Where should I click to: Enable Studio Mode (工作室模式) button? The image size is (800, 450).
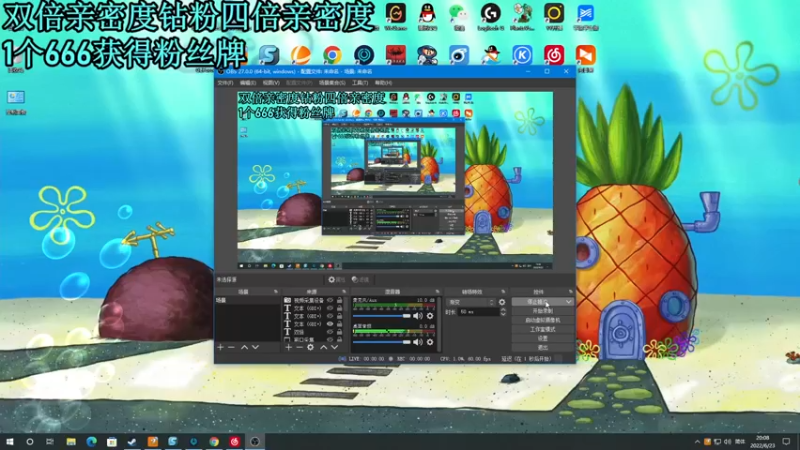(x=543, y=330)
